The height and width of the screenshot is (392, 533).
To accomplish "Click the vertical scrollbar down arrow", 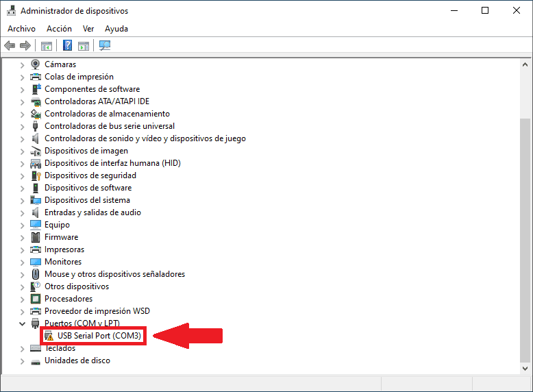I will pyautogui.click(x=525, y=369).
